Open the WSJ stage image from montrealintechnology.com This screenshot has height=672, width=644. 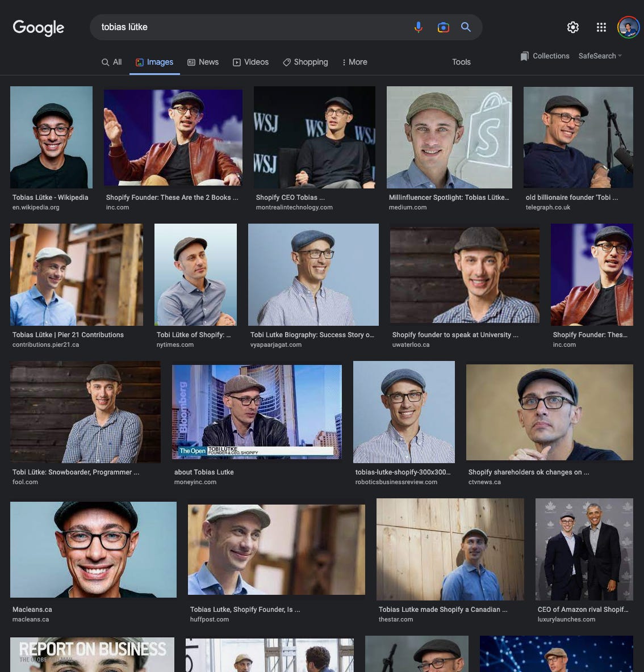(314, 137)
